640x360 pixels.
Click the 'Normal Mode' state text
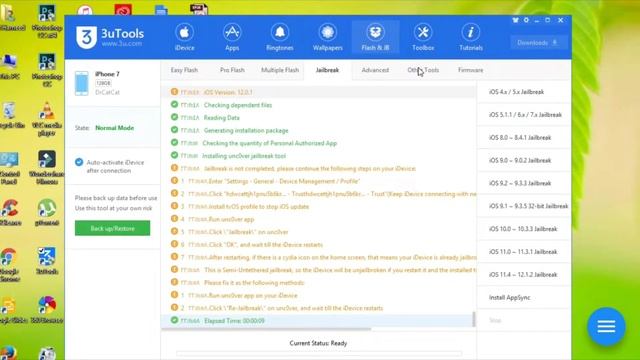pos(114,128)
